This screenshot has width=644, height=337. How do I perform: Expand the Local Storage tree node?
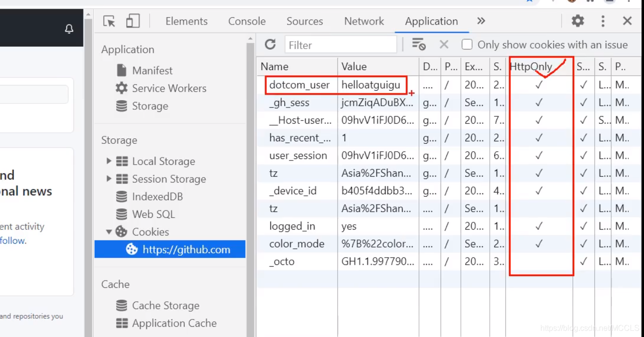[x=109, y=161]
